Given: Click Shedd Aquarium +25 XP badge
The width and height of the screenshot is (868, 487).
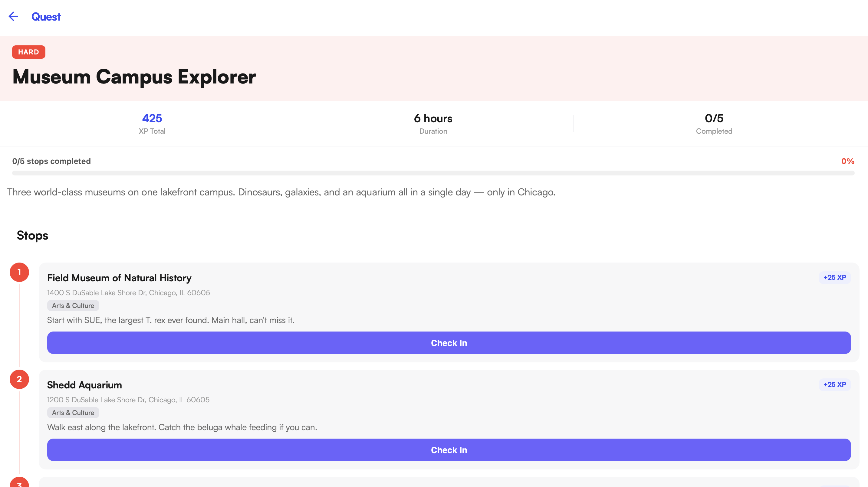Looking at the screenshot, I should (x=834, y=385).
